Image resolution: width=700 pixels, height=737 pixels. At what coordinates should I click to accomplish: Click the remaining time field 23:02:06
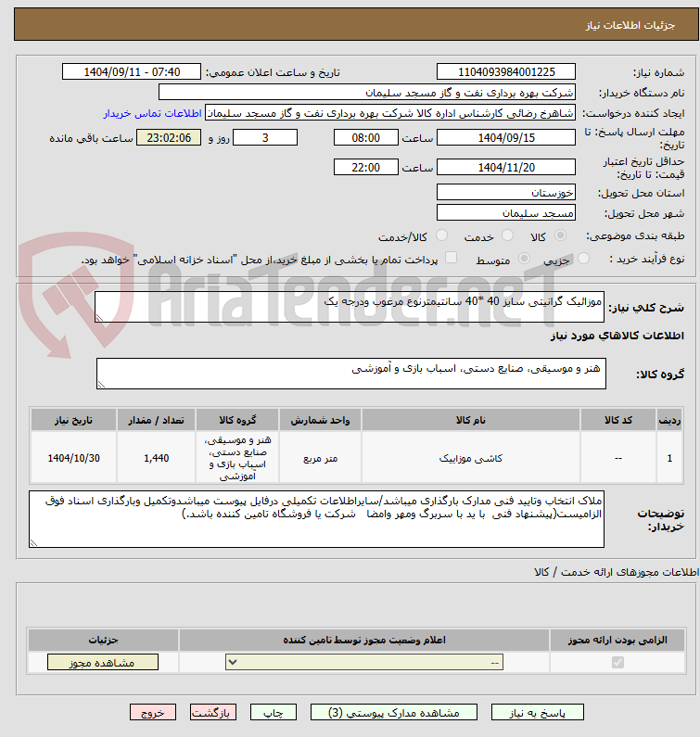[x=169, y=138]
